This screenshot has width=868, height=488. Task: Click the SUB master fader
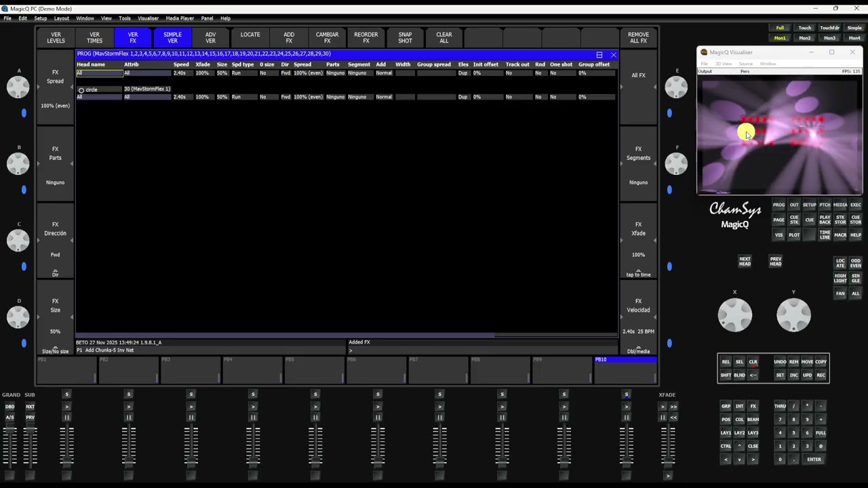(30, 447)
